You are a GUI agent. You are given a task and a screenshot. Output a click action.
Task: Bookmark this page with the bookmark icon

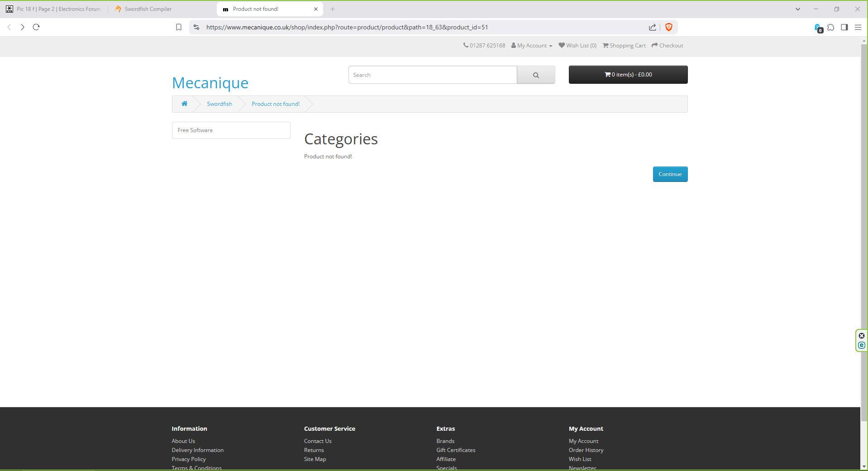179,27
